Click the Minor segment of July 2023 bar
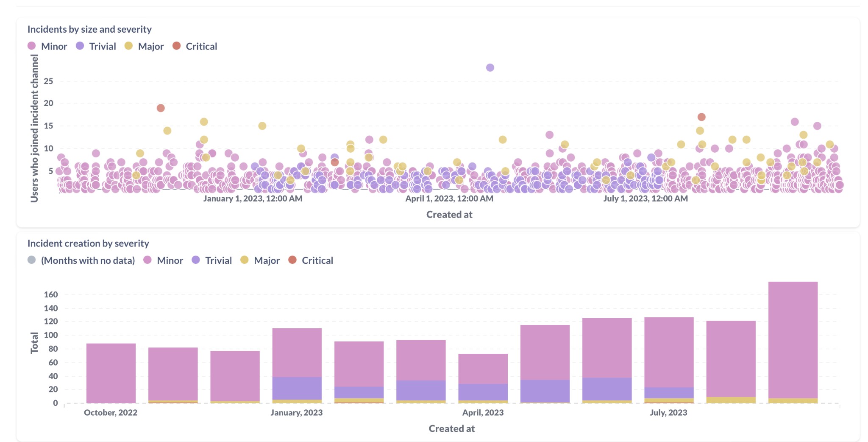The width and height of the screenshot is (868, 442). click(x=669, y=352)
